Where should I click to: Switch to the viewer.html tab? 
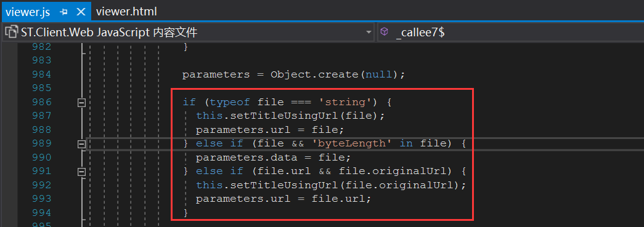(126, 12)
